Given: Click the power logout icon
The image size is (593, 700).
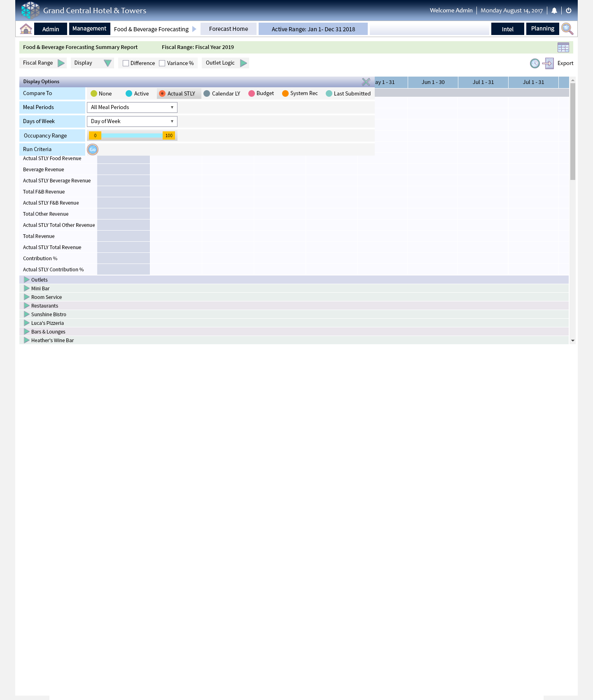Looking at the screenshot, I should coord(569,11).
